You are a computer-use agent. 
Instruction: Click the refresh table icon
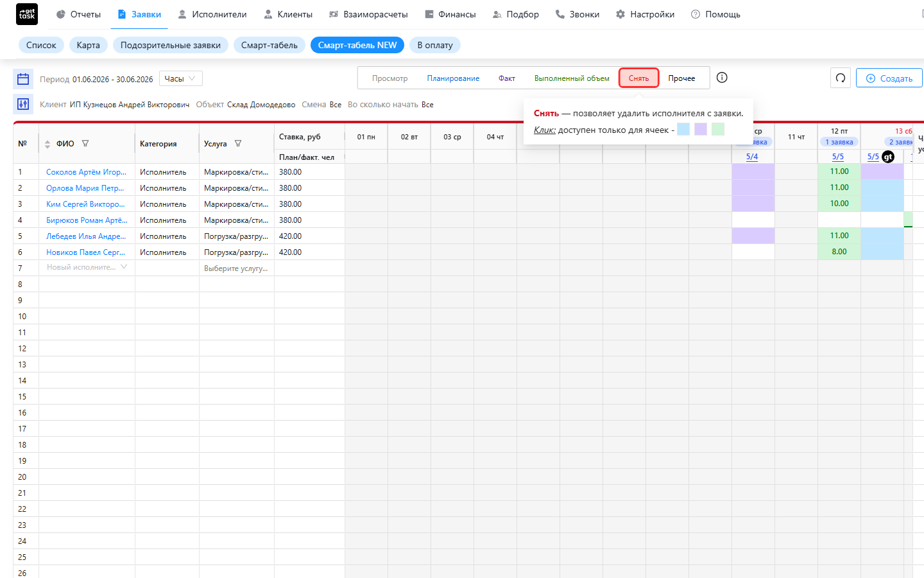pyautogui.click(x=841, y=78)
